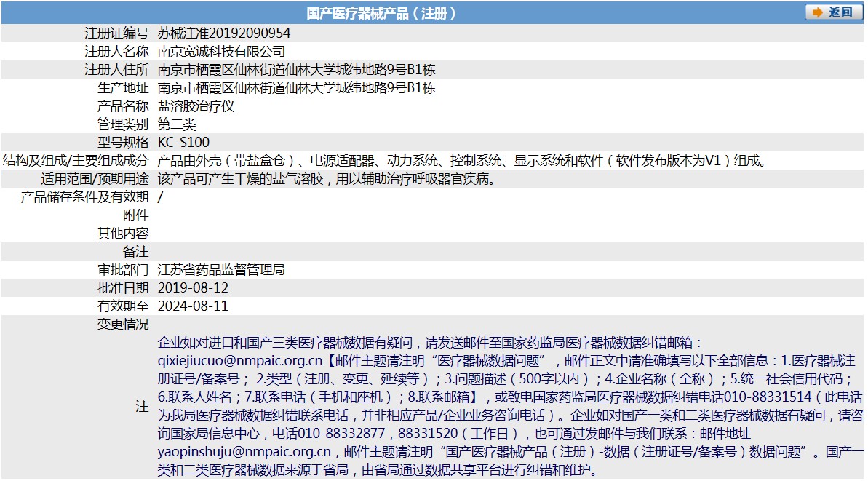Click email address qixiejiucuo@nmpaic.org.cn
Screen dimensions: 868x481
click(239, 361)
